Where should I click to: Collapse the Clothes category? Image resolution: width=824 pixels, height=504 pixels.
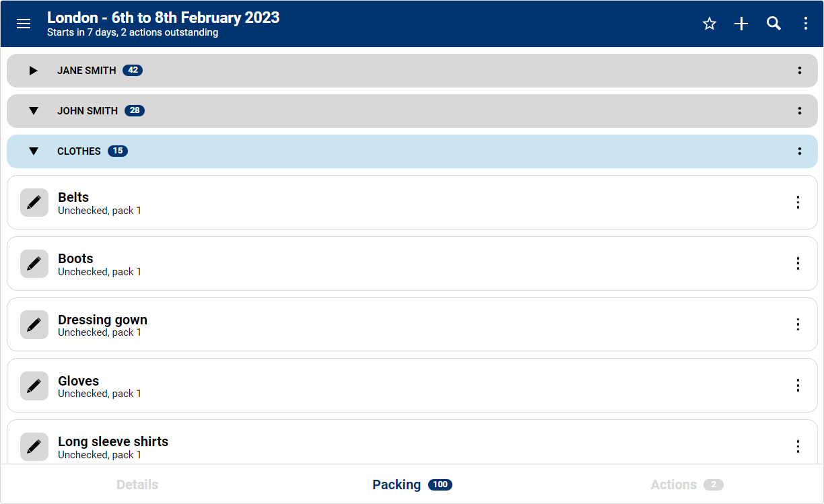[x=34, y=151]
